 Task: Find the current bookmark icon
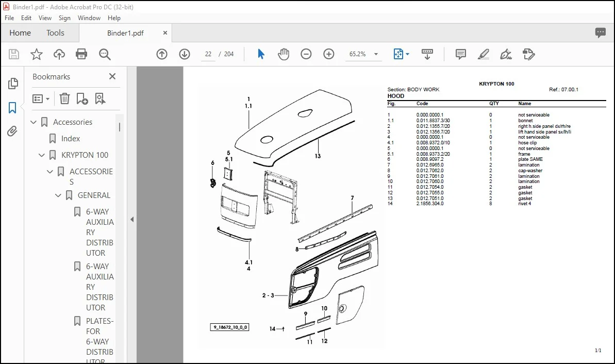point(101,98)
